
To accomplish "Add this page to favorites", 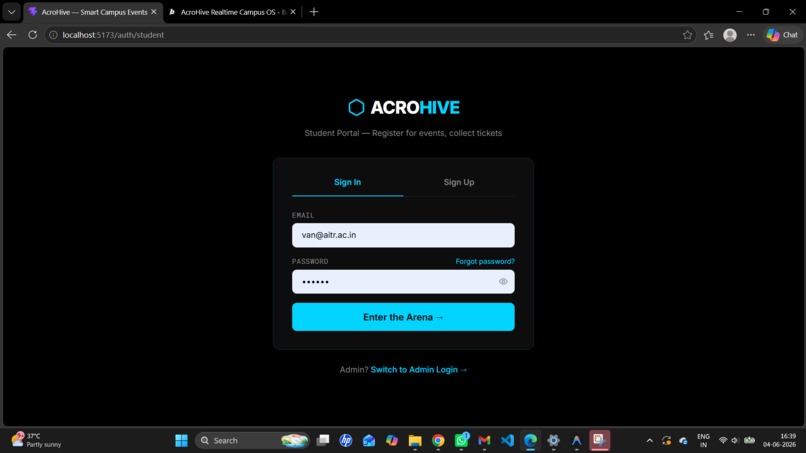I will [x=687, y=35].
